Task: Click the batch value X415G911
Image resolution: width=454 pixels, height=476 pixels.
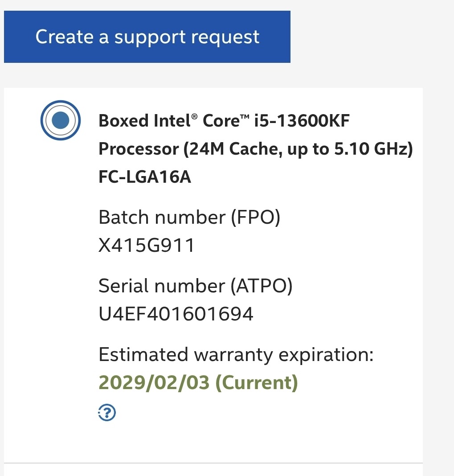Action: coord(147,246)
